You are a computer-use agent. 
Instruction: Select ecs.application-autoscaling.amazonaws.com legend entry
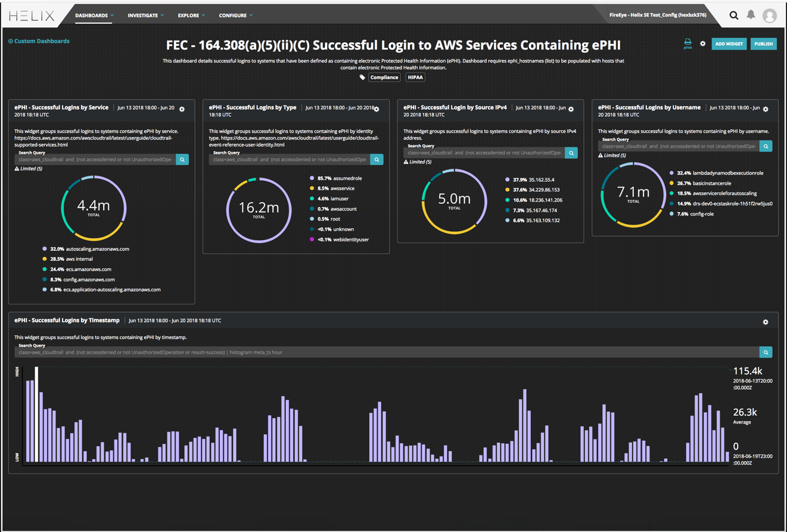[x=101, y=290]
